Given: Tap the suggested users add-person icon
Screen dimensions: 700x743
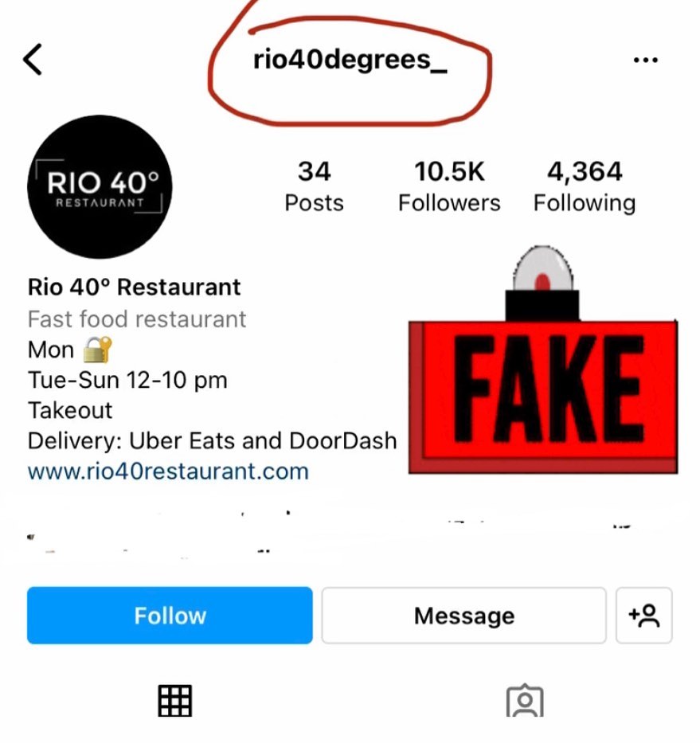Looking at the screenshot, I should coord(643,616).
